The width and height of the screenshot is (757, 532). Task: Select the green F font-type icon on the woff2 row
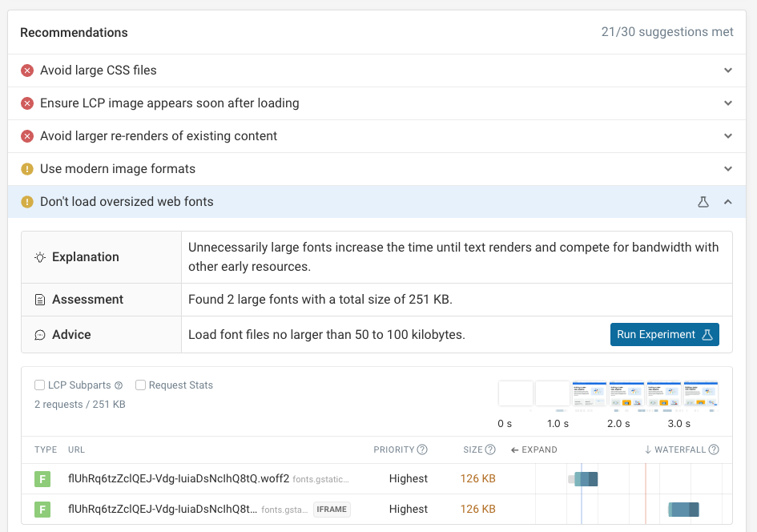[x=43, y=478]
